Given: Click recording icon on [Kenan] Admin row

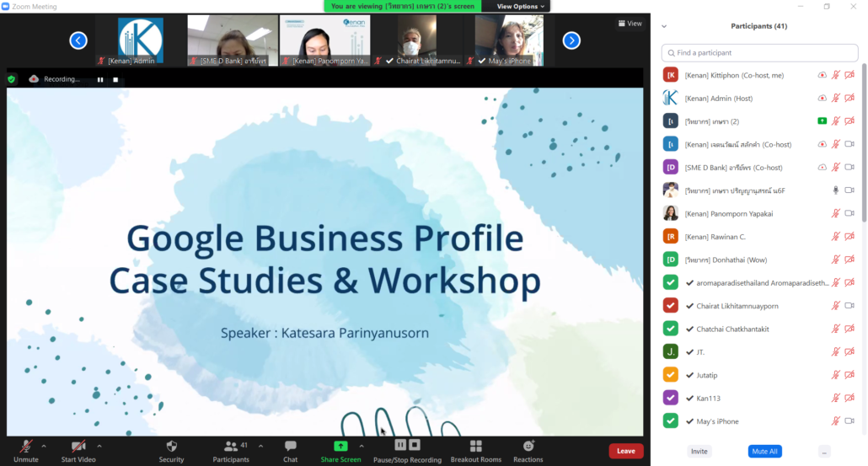Looking at the screenshot, I should pos(822,98).
